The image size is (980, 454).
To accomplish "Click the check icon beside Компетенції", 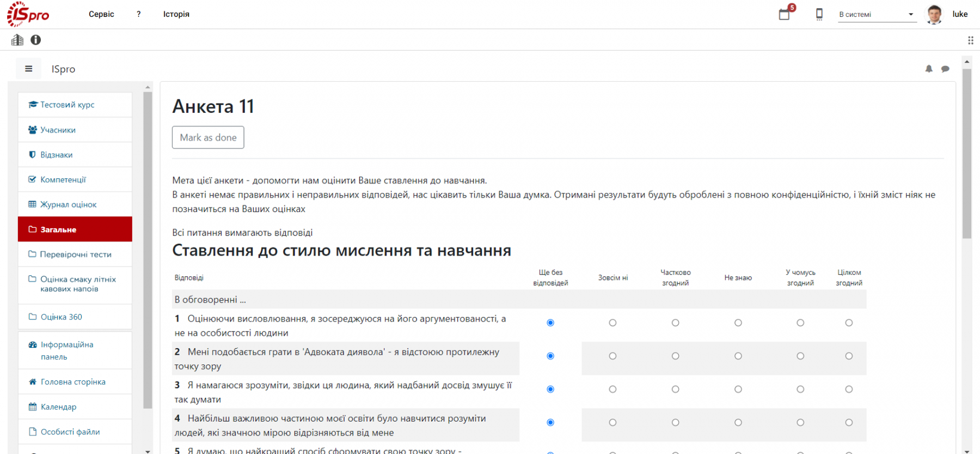I will tap(32, 179).
